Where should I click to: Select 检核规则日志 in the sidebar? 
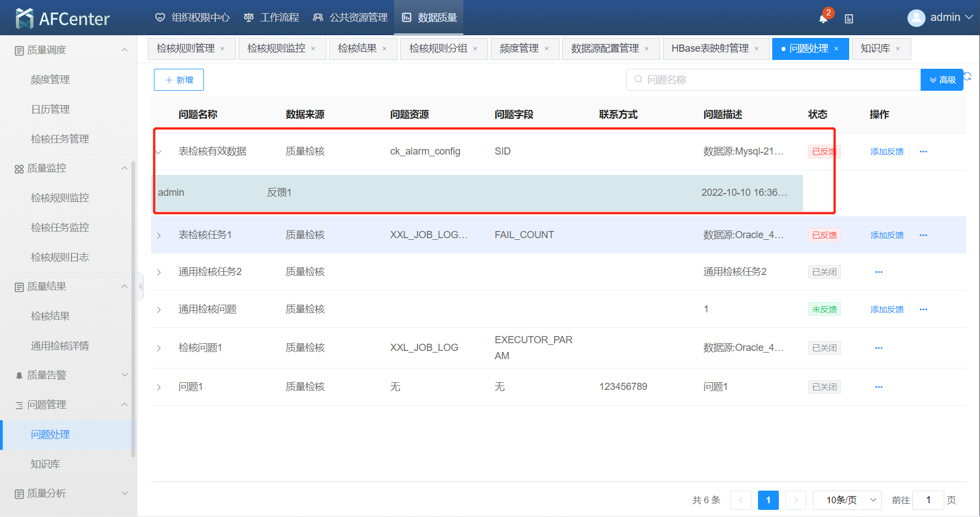60,257
